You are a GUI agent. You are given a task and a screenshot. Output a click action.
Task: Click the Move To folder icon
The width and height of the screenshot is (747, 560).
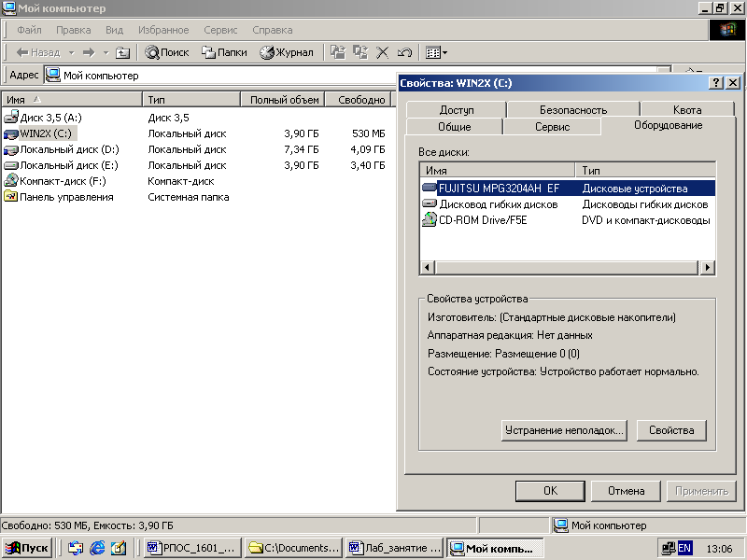point(338,52)
